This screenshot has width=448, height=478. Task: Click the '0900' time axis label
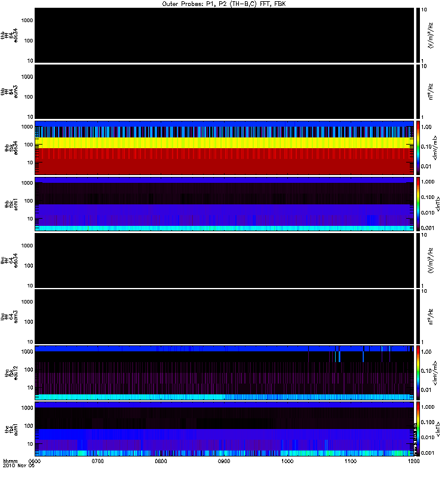[x=224, y=461]
